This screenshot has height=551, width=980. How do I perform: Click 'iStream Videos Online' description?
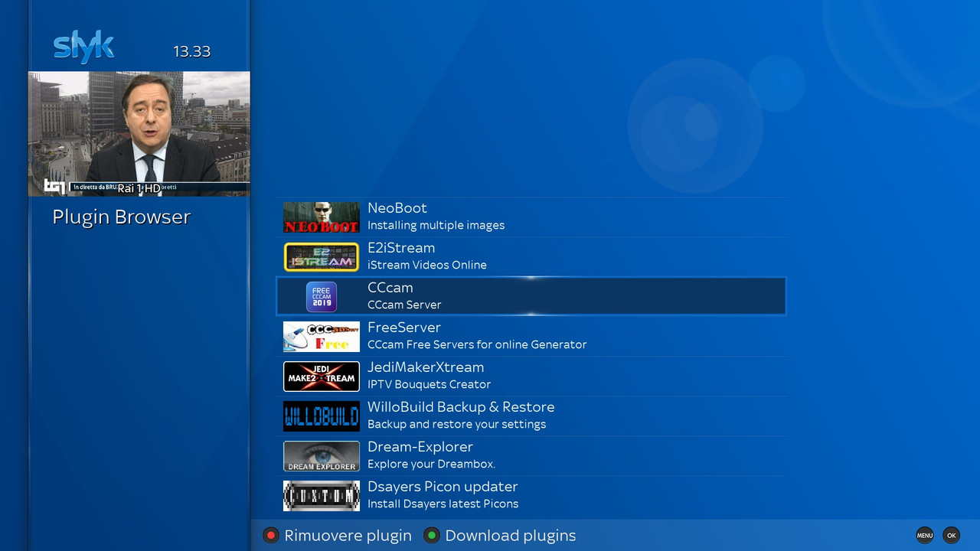(x=427, y=266)
